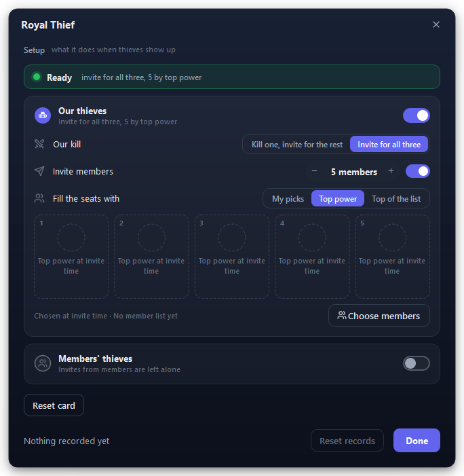Click the 'Nothing recorded yet' status text

(x=66, y=441)
